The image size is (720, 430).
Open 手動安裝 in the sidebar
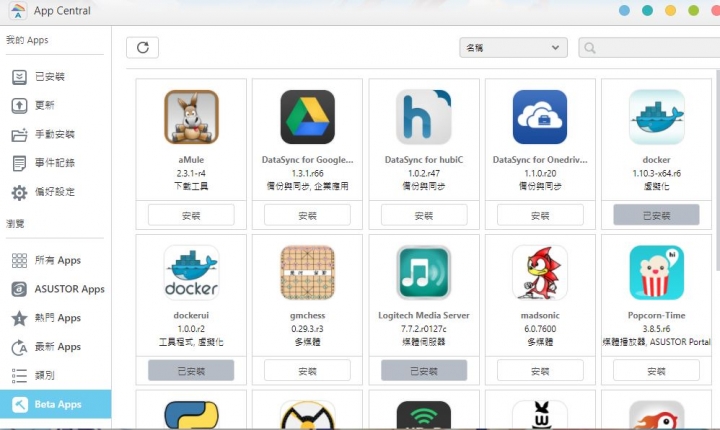[55, 135]
